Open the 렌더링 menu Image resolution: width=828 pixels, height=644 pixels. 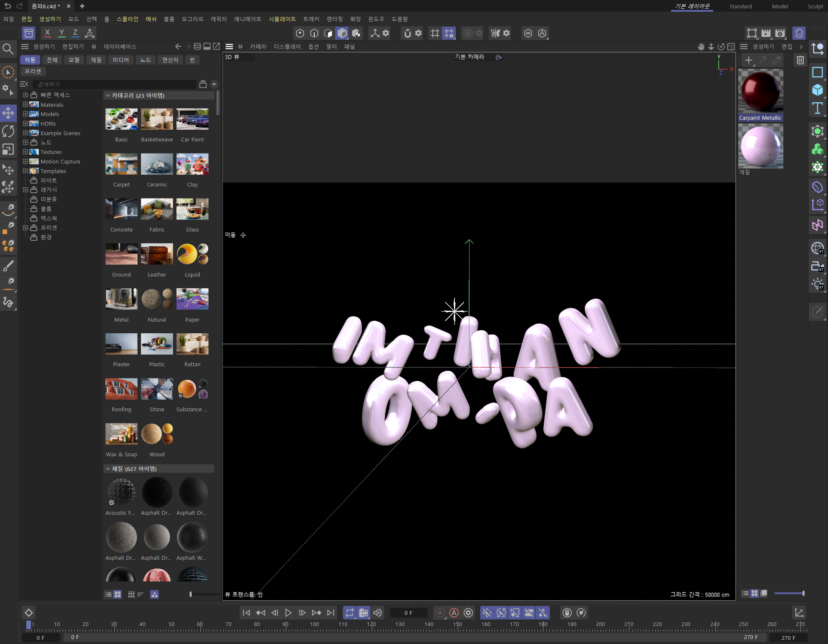335,19
